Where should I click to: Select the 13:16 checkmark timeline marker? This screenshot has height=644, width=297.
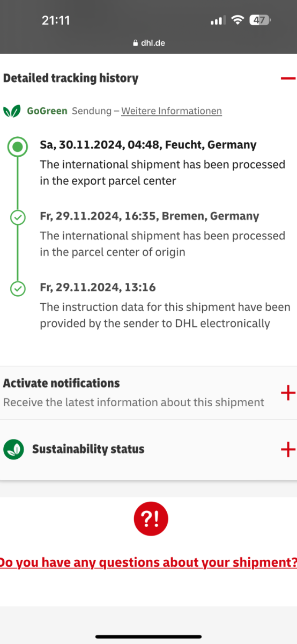point(18,289)
